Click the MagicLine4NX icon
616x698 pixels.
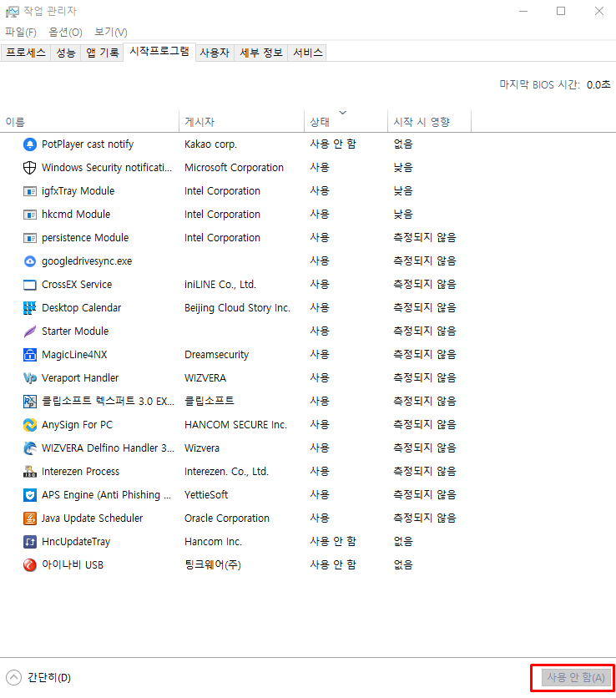[x=30, y=355]
